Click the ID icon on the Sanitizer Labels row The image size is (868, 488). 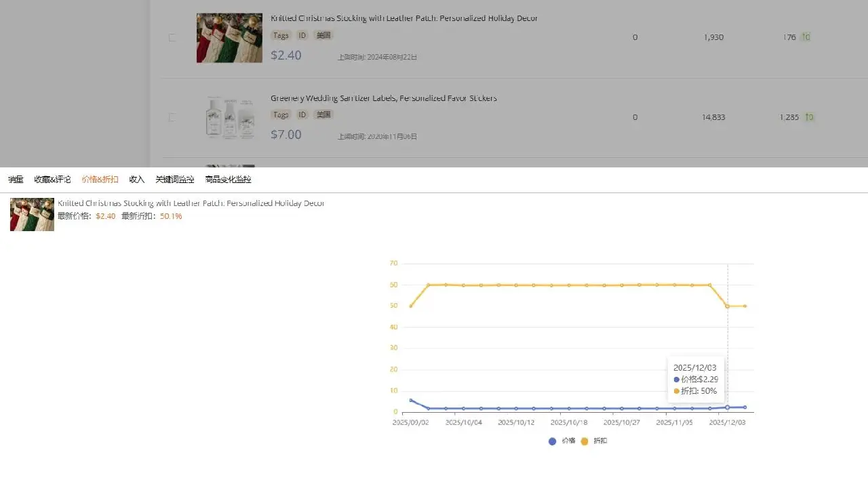[x=302, y=115]
